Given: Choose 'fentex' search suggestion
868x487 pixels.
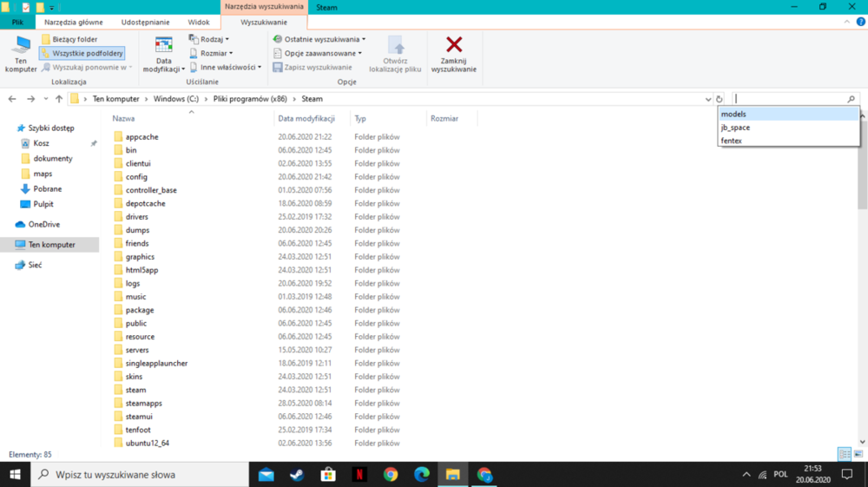Looking at the screenshot, I should 788,141.
